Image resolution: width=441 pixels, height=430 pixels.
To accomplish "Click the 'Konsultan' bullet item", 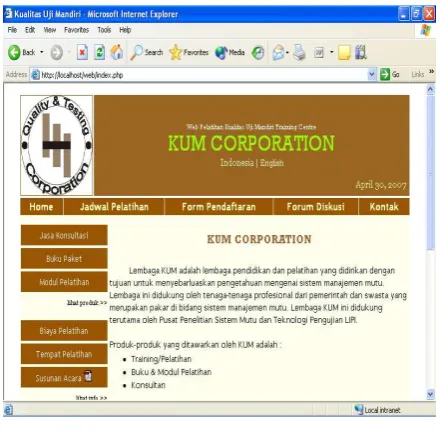I will point(148,385).
